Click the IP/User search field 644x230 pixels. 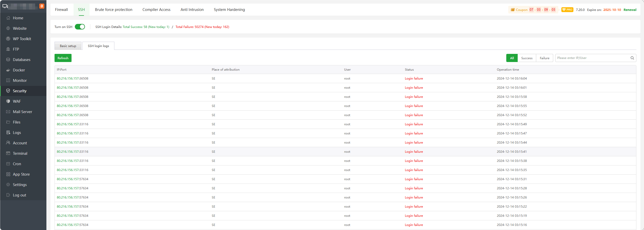point(592,58)
